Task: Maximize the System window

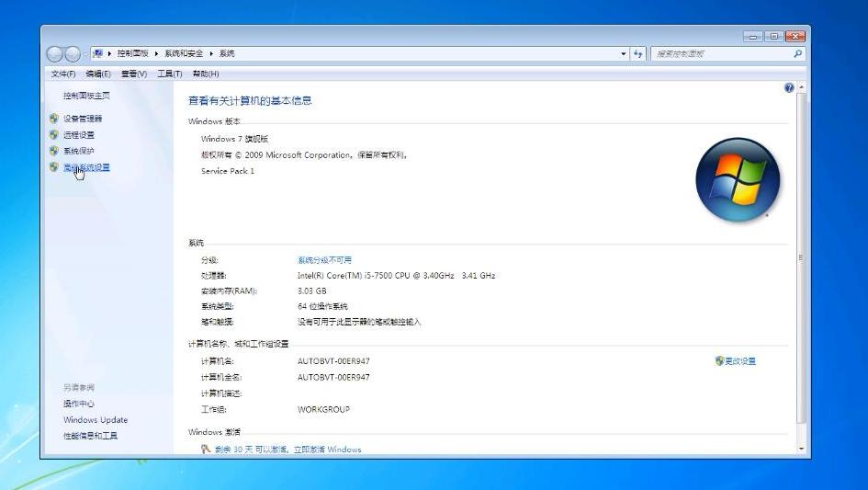Action: click(x=774, y=37)
